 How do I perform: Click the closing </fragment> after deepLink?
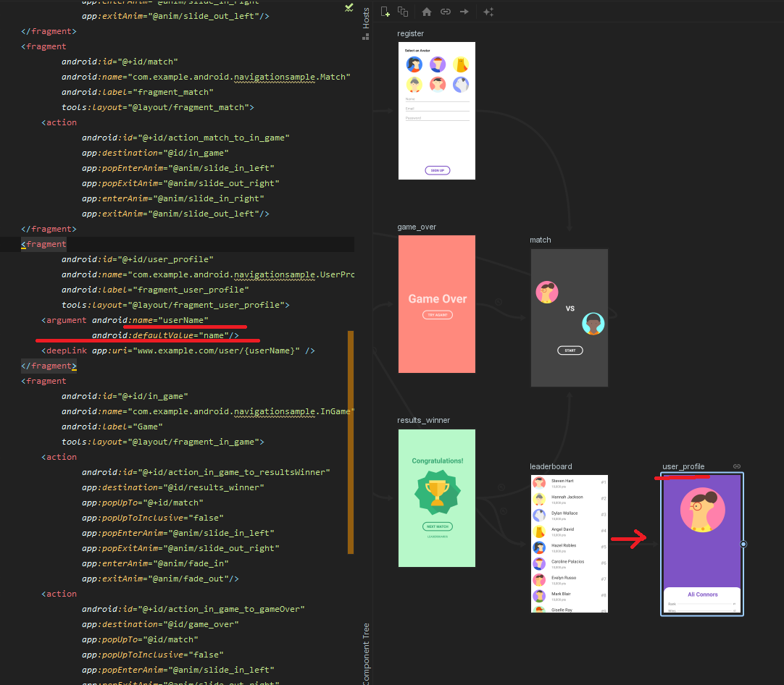coord(49,366)
